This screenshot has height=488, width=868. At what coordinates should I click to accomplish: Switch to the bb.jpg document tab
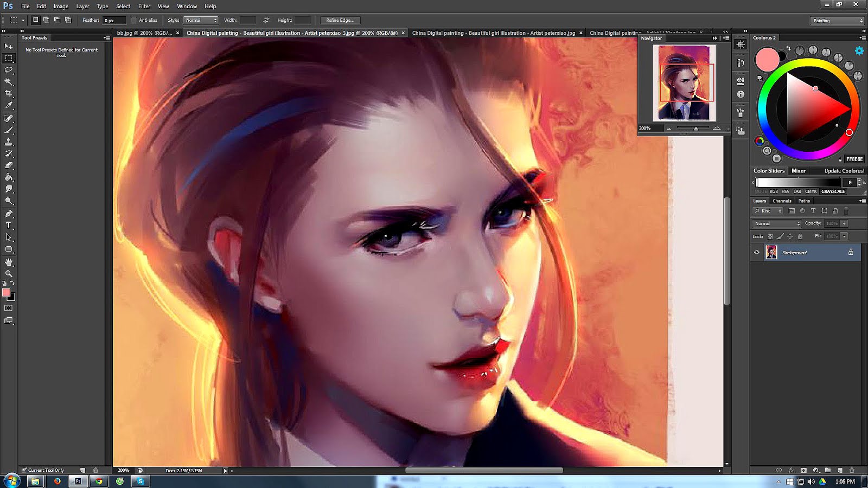[x=144, y=33]
